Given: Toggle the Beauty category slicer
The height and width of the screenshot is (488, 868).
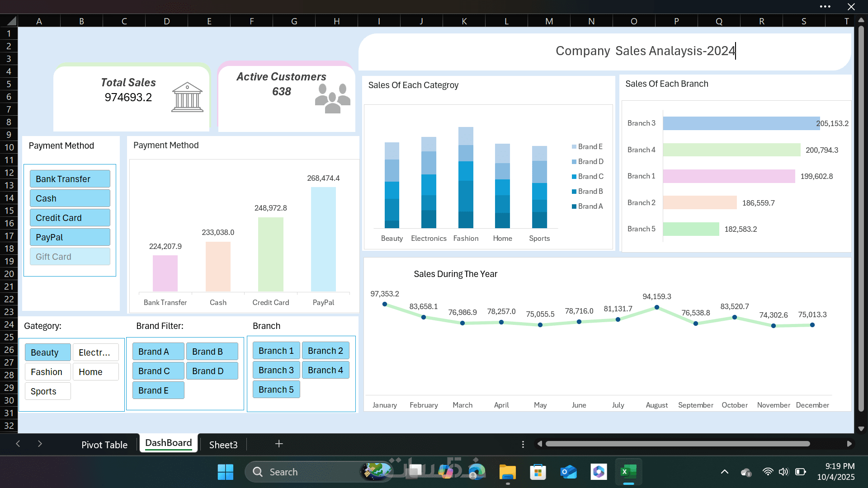Looking at the screenshot, I should [x=47, y=352].
